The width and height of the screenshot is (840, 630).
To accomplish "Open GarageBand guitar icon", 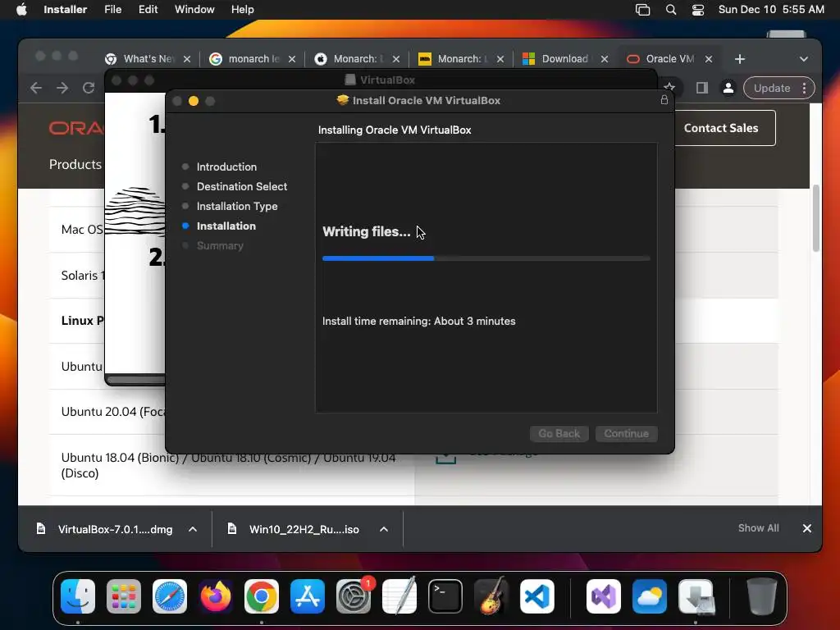I will click(x=491, y=596).
